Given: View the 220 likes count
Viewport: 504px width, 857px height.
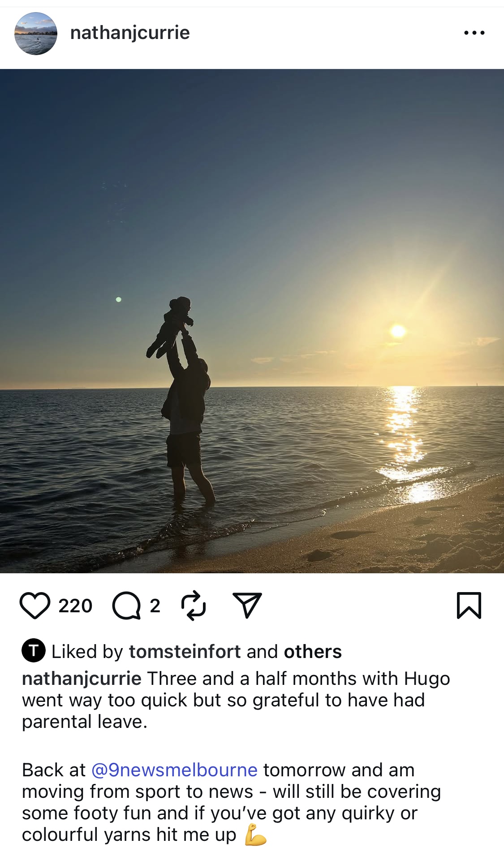Looking at the screenshot, I should 75,606.
